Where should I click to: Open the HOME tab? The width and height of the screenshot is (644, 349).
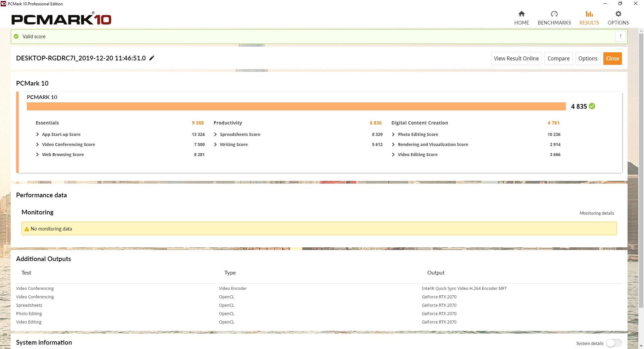522,18
